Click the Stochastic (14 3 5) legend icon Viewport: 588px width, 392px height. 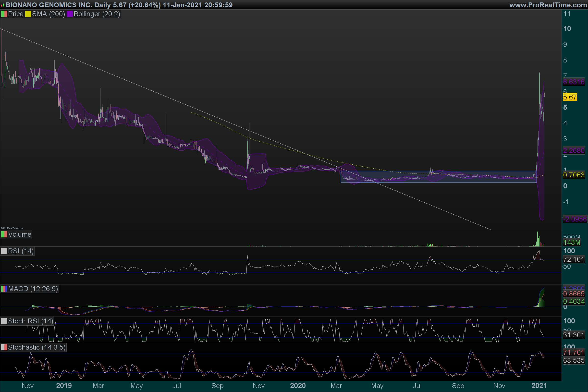4,347
